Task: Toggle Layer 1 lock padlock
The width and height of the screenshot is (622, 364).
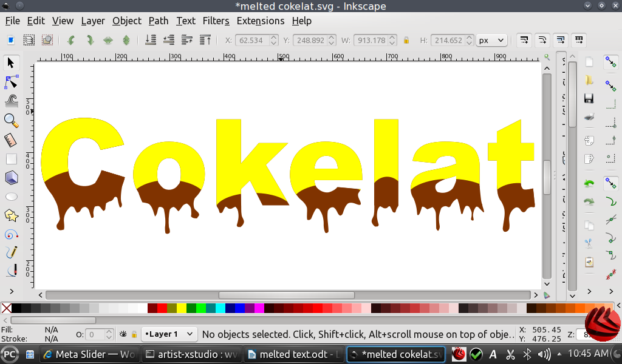Action: (134, 334)
